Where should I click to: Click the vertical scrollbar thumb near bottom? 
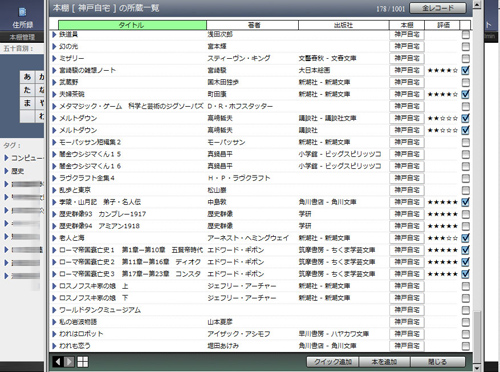tap(477, 337)
